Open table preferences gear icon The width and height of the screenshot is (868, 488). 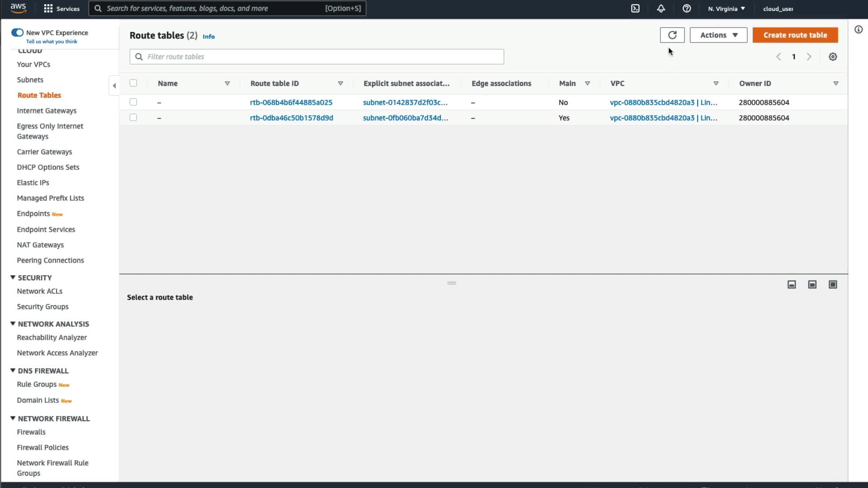832,57
